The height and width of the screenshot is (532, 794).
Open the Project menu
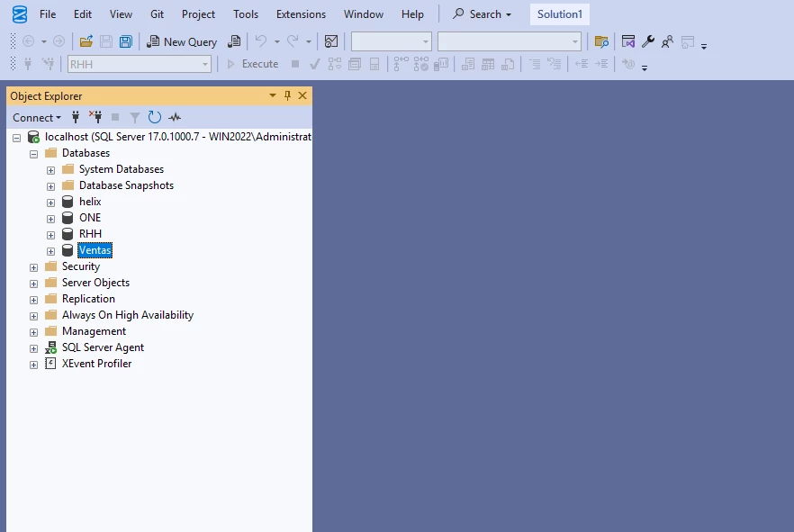[198, 14]
